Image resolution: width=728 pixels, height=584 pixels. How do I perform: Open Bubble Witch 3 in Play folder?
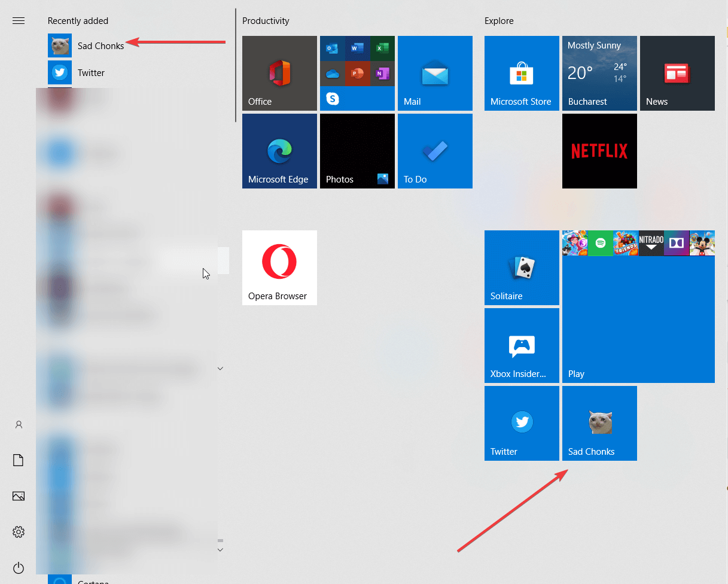coord(575,243)
